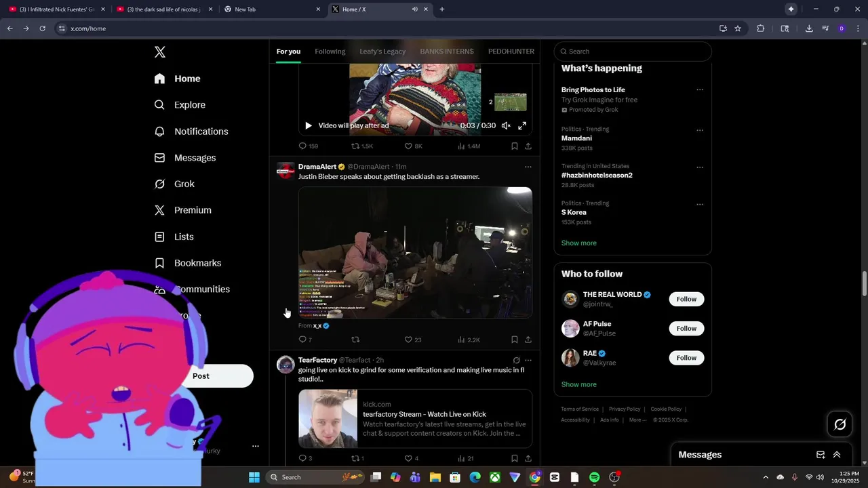Switch to the PEDOHUNTER tab

[511, 52]
